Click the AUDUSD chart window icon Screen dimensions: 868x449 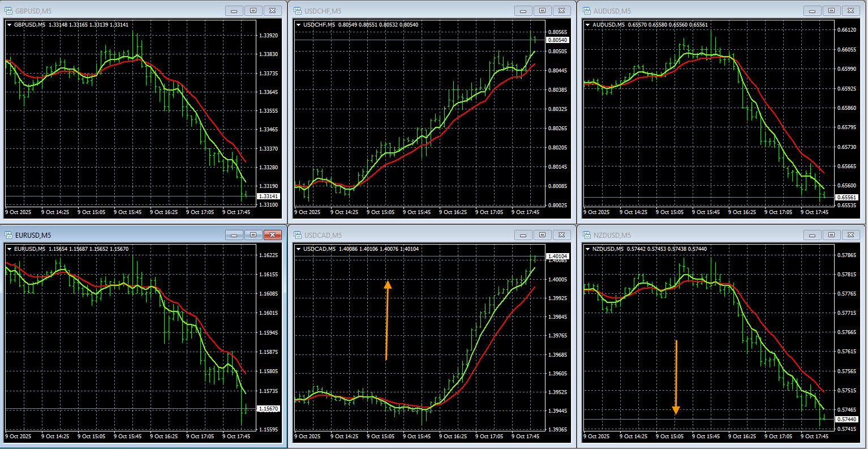click(586, 11)
